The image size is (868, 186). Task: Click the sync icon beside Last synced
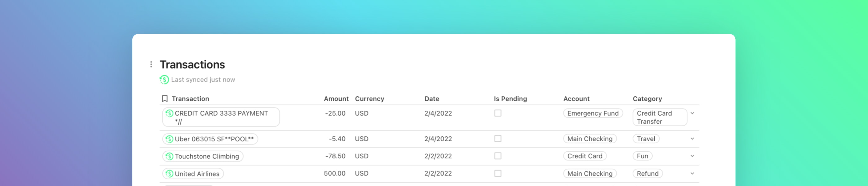point(164,80)
